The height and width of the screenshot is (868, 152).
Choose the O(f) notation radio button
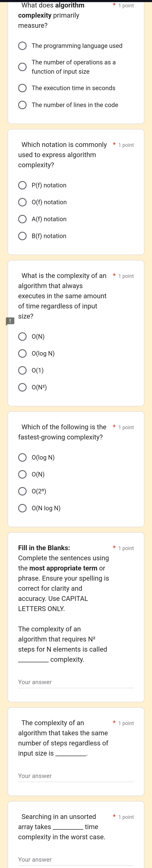23,202
